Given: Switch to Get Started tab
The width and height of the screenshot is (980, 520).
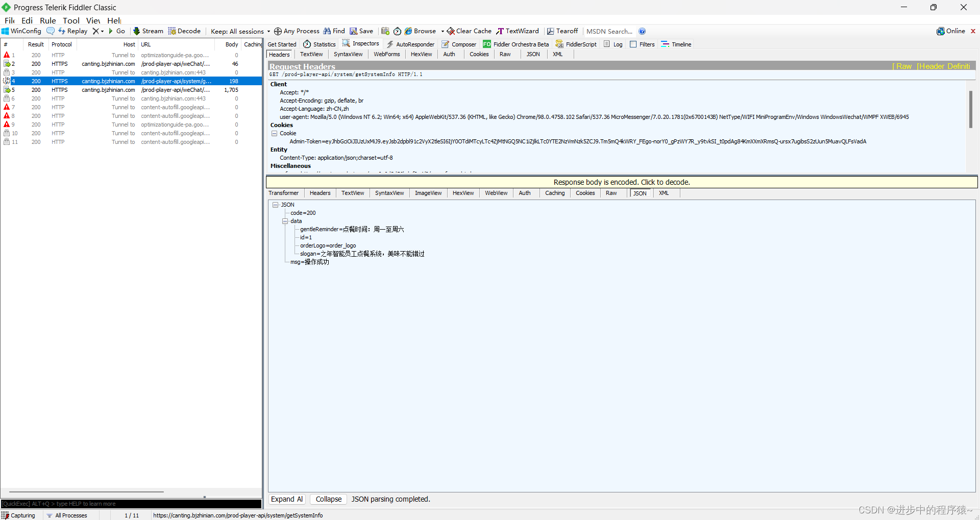Looking at the screenshot, I should tap(282, 44).
